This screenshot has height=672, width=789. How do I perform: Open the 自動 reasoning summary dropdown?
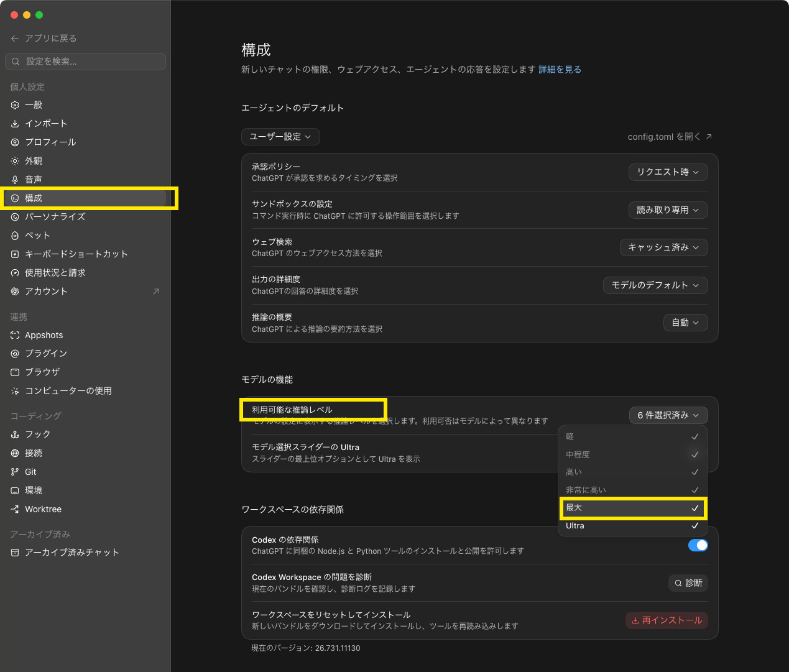pyautogui.click(x=685, y=323)
